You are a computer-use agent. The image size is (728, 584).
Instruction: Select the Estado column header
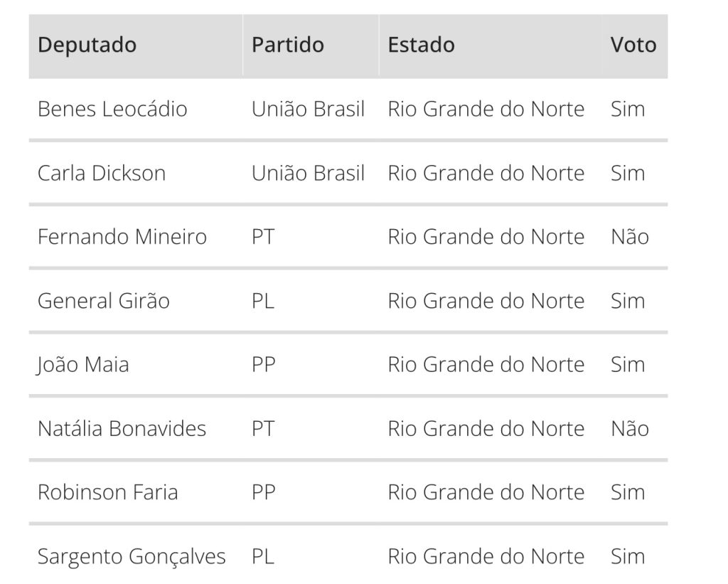pyautogui.click(x=421, y=45)
